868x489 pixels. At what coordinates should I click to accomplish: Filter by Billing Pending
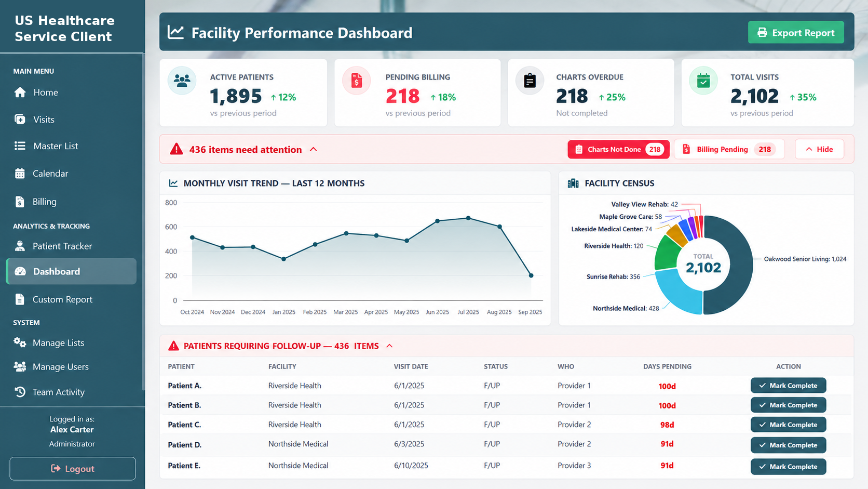(729, 149)
